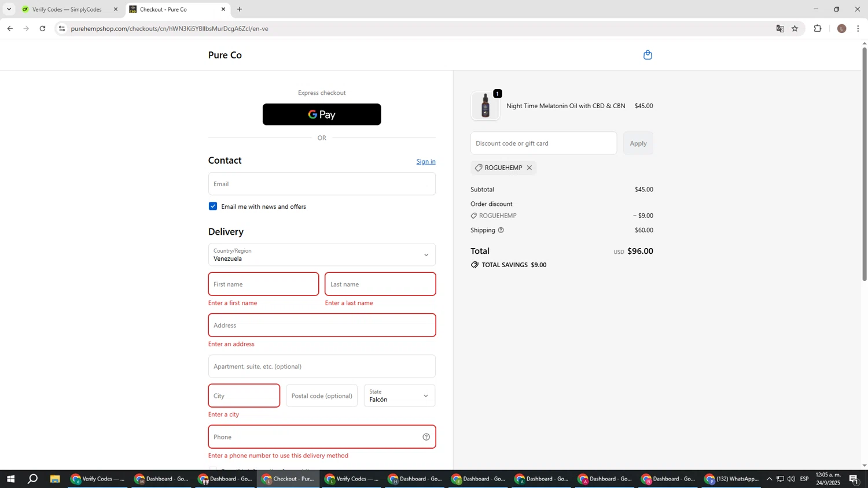Click the ESP input language indicator
The image size is (868, 488).
pyautogui.click(x=804, y=479)
